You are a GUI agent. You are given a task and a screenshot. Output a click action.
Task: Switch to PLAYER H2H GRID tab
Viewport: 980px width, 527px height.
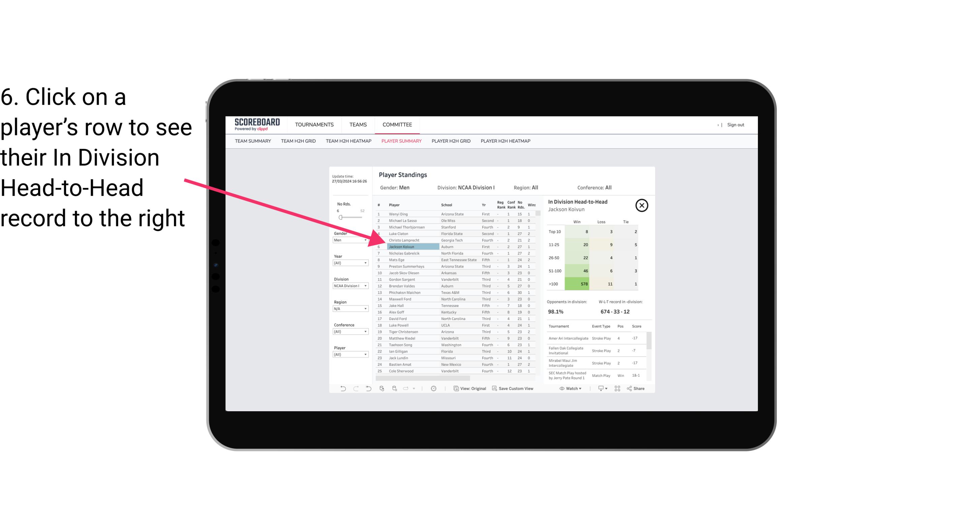(x=451, y=141)
